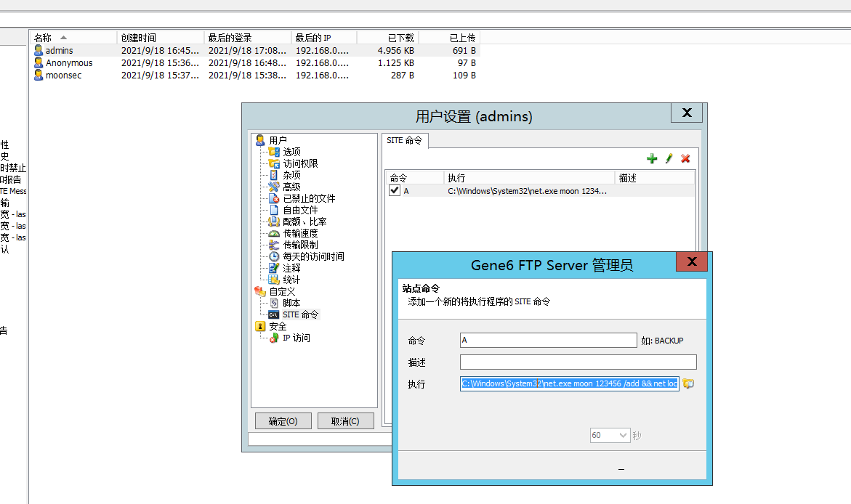Click the 取消(C) button

[x=345, y=421]
